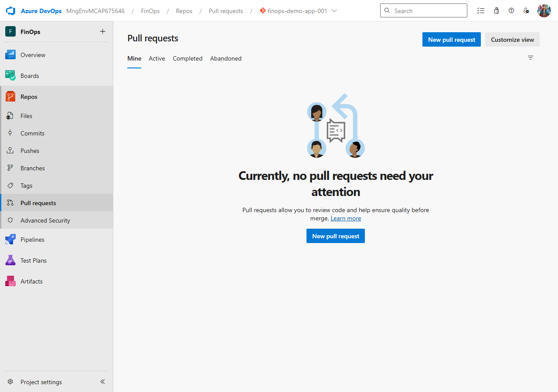
Task: Switch to the Abandoned tab
Action: 226,58
